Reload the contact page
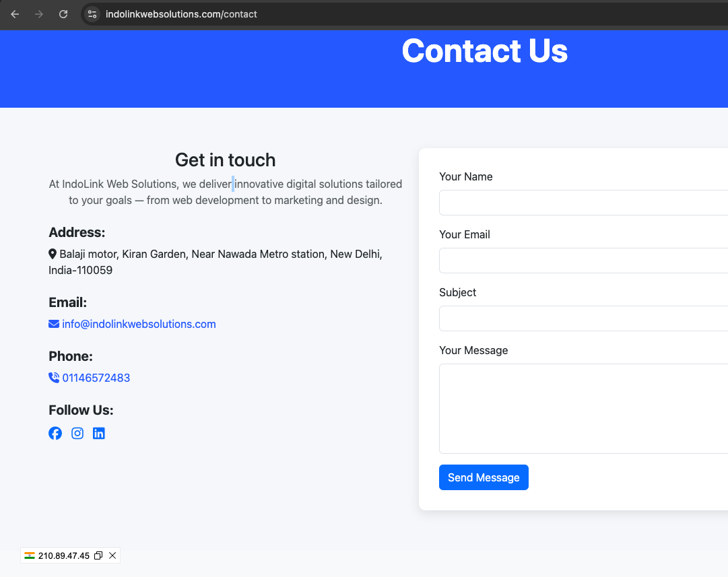The height and width of the screenshot is (577, 728). pos(63,14)
